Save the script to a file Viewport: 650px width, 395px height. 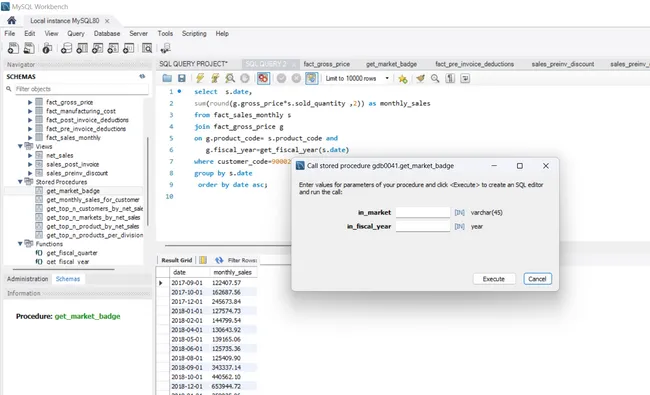click(182, 78)
